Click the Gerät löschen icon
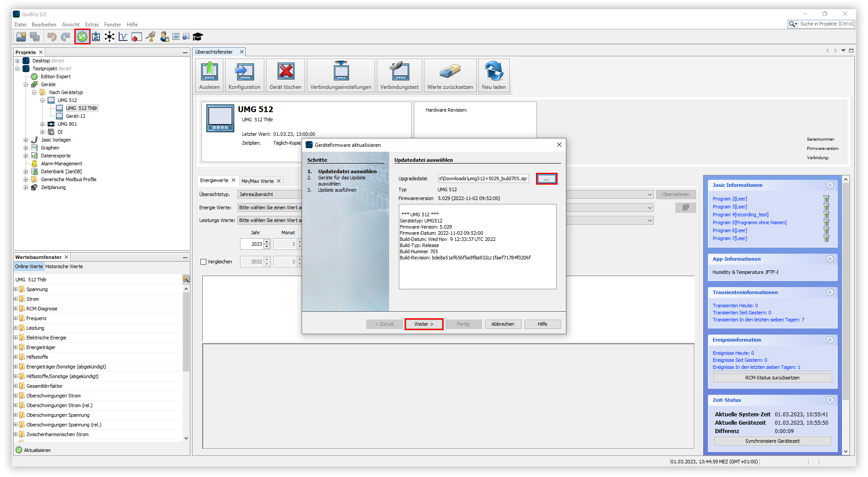Viewport: 868px width, 477px height. pyautogui.click(x=285, y=75)
